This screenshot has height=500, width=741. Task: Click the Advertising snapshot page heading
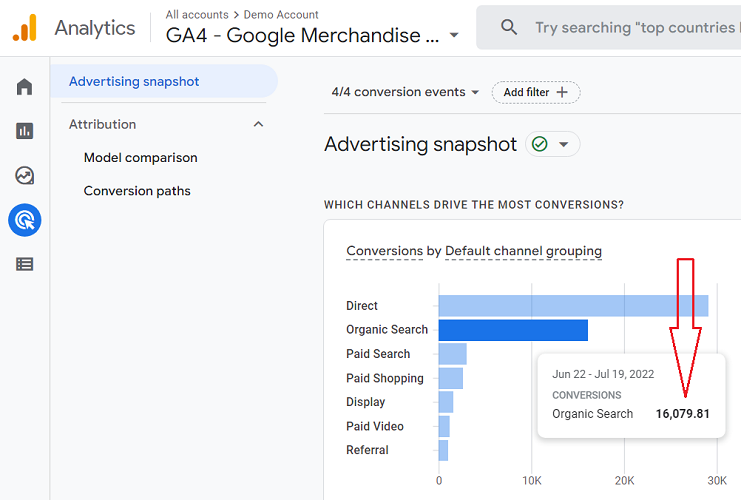point(421,144)
